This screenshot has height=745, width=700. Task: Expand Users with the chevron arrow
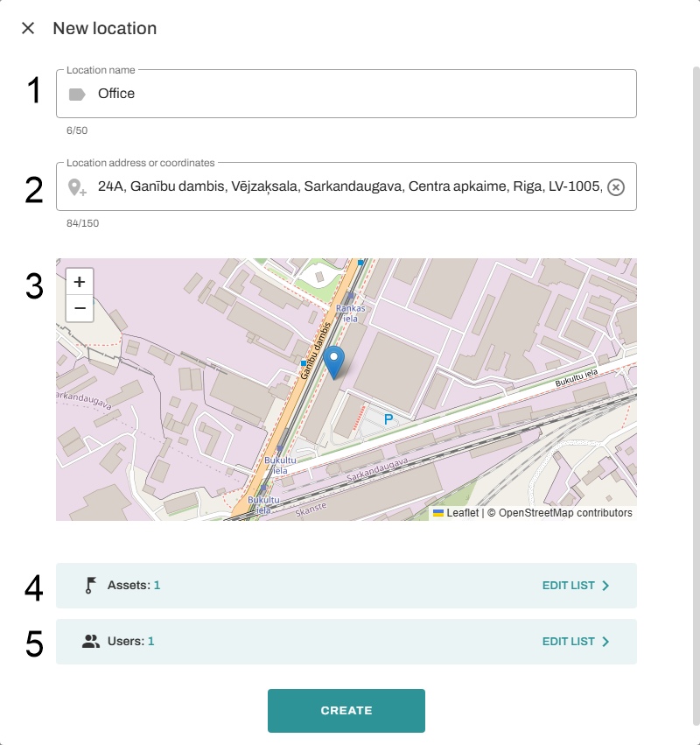(x=606, y=641)
